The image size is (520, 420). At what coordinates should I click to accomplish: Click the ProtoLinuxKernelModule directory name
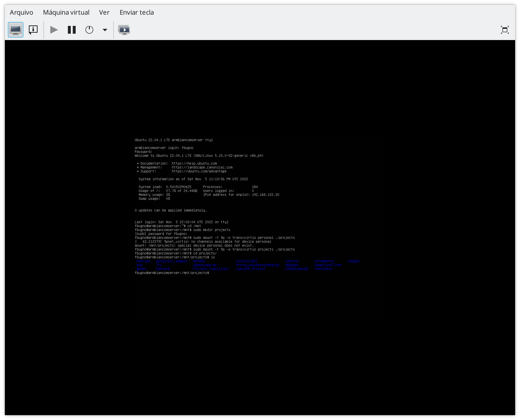tap(258, 265)
